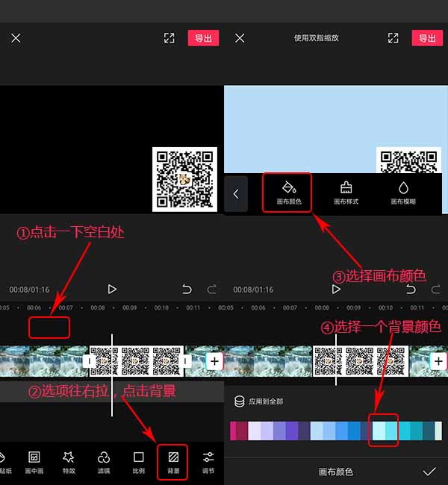448x485 pixels.
Task: Confirm canvas color with the checkmark
Action: [429, 472]
